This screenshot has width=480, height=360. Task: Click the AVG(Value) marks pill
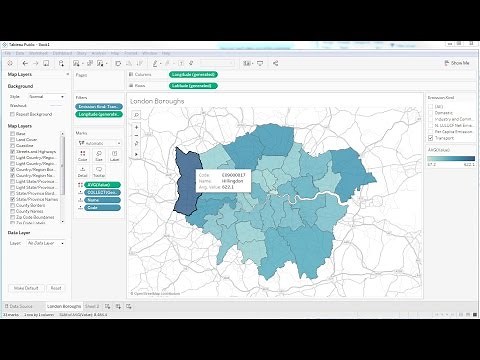pyautogui.click(x=102, y=185)
